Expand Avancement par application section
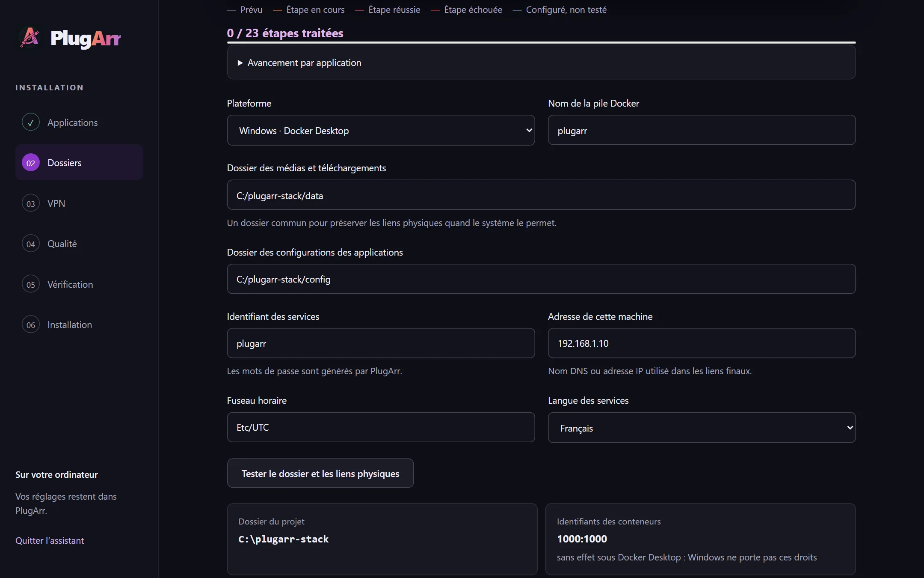 (541, 63)
